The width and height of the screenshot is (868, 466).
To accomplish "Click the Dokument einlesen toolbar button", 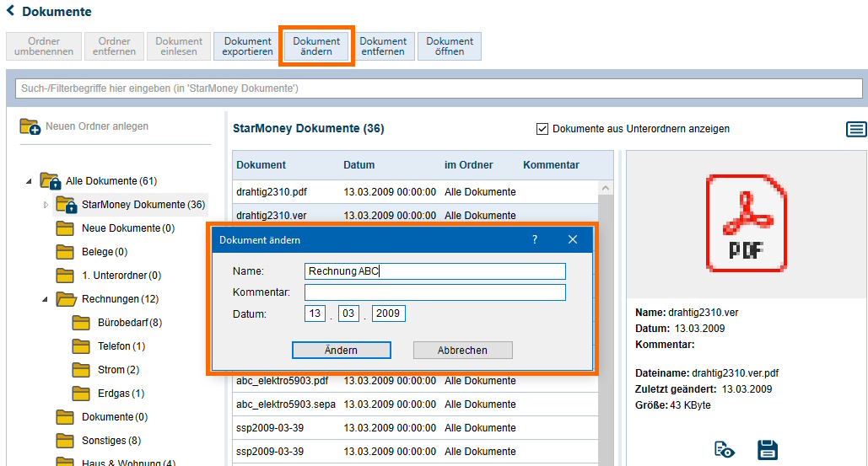I will [x=179, y=46].
